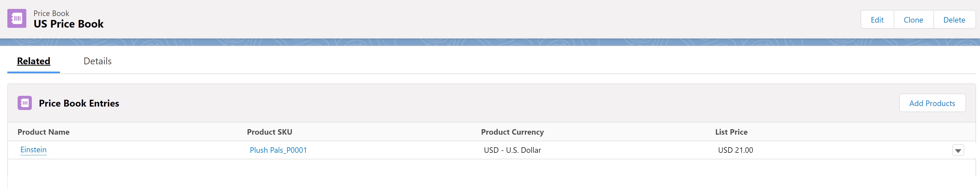Screen dimensions: 980x189
Task: Click the Product Currency column header
Action: (x=512, y=132)
